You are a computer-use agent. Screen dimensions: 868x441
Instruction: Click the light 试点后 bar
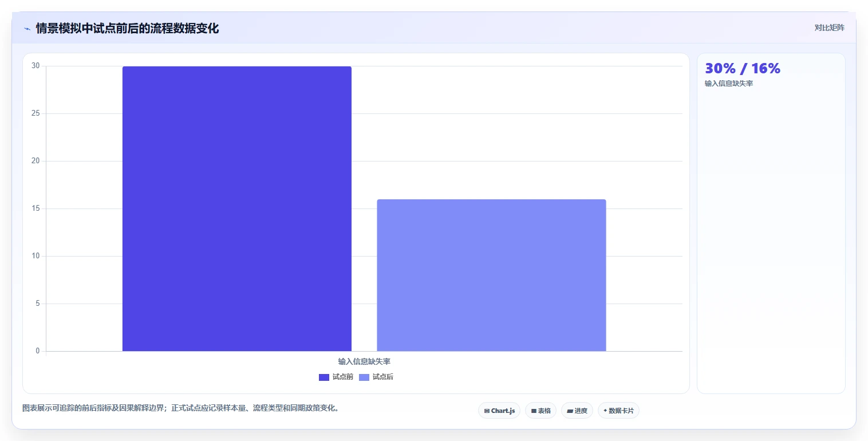(x=491, y=275)
